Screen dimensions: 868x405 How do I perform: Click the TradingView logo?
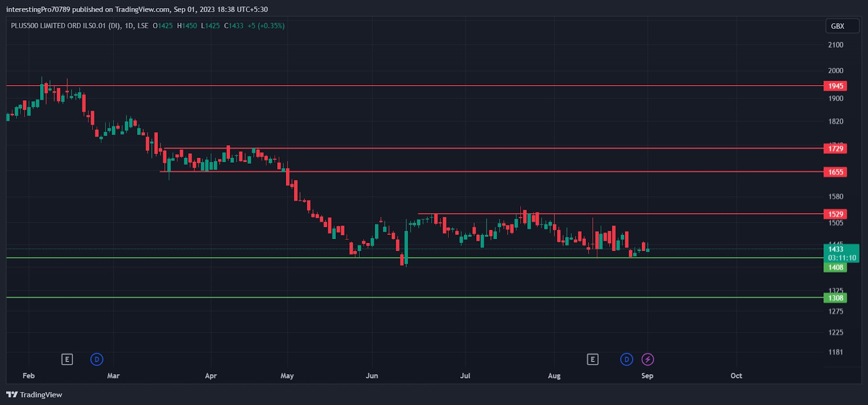click(x=34, y=395)
